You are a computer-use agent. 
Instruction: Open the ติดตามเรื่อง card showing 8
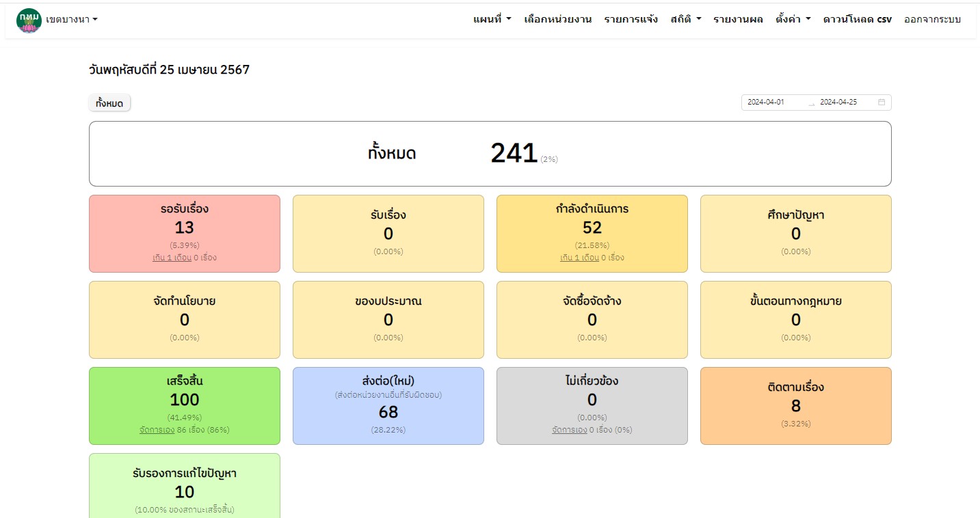[796, 406]
